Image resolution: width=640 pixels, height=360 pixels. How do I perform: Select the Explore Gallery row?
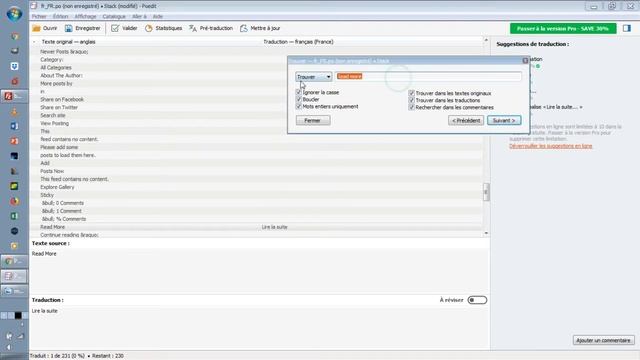pos(256,187)
